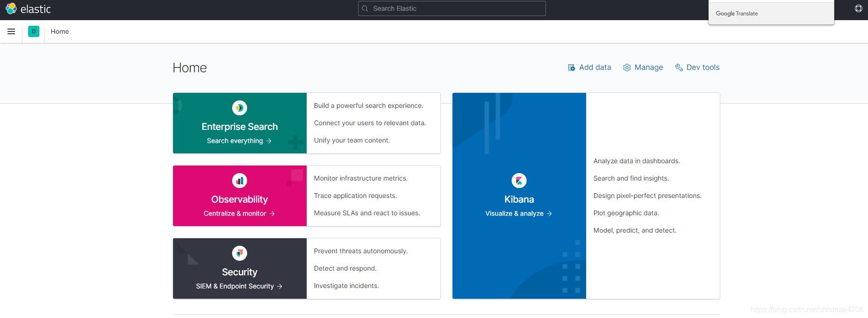Click 'Build a powerful search experience.' text

click(369, 106)
